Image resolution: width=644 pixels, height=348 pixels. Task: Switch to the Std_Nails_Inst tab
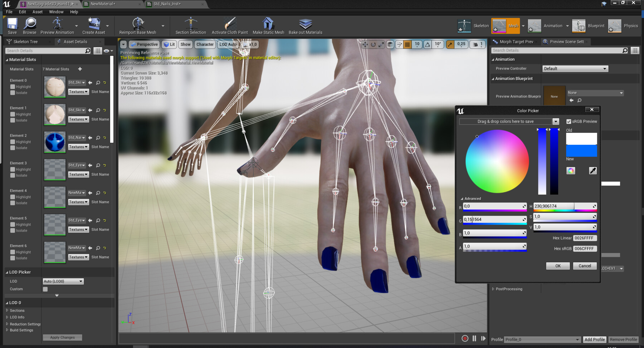[x=167, y=4]
